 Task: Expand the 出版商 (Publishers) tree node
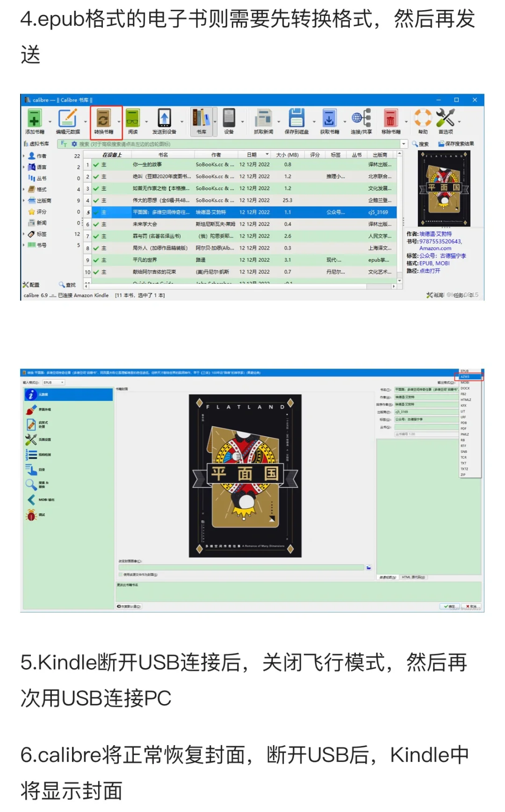click(x=24, y=200)
